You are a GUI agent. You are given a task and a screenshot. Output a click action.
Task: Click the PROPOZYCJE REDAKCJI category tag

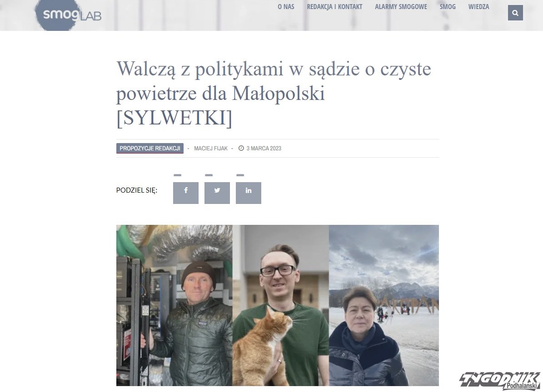click(149, 148)
